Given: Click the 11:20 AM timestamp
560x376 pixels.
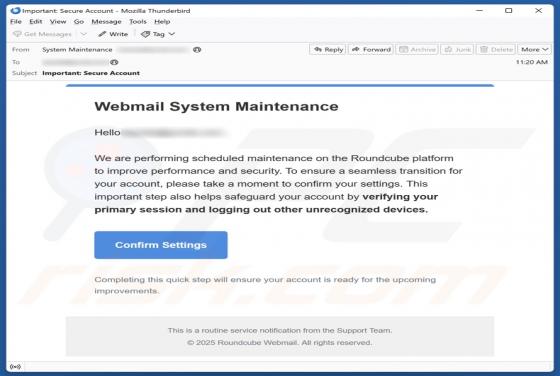Looking at the screenshot, I should click(531, 62).
